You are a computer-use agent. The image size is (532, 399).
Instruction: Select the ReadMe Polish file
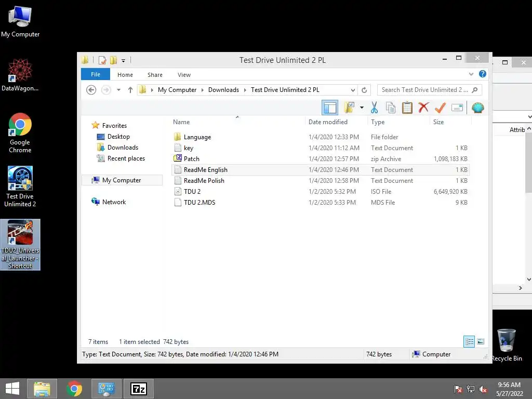(x=321, y=180)
